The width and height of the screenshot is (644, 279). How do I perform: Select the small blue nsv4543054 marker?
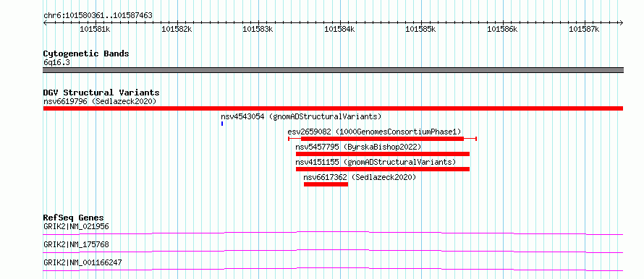point(222,124)
